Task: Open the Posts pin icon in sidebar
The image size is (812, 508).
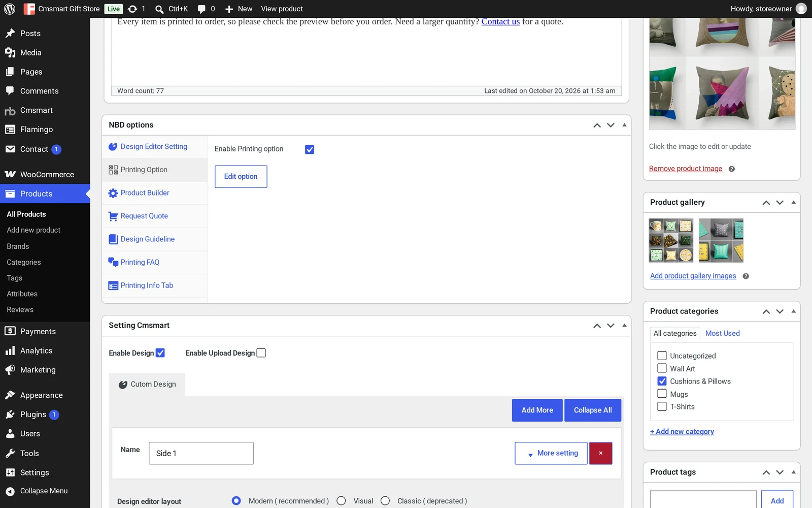Action: pyautogui.click(x=10, y=34)
